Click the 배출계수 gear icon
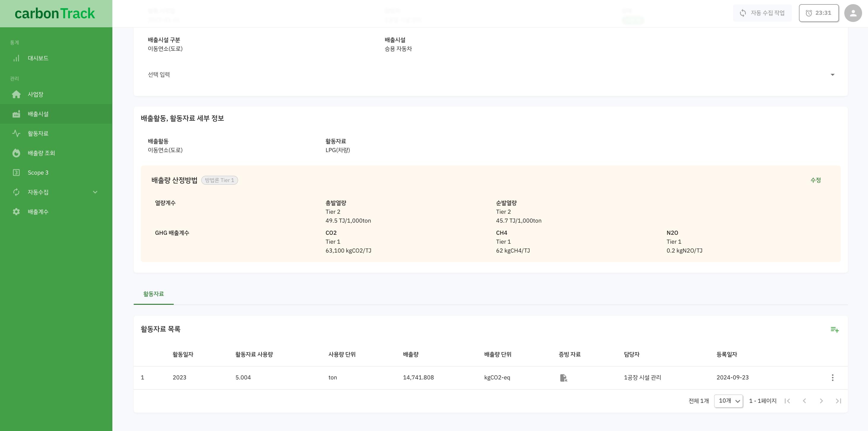 [x=16, y=212]
